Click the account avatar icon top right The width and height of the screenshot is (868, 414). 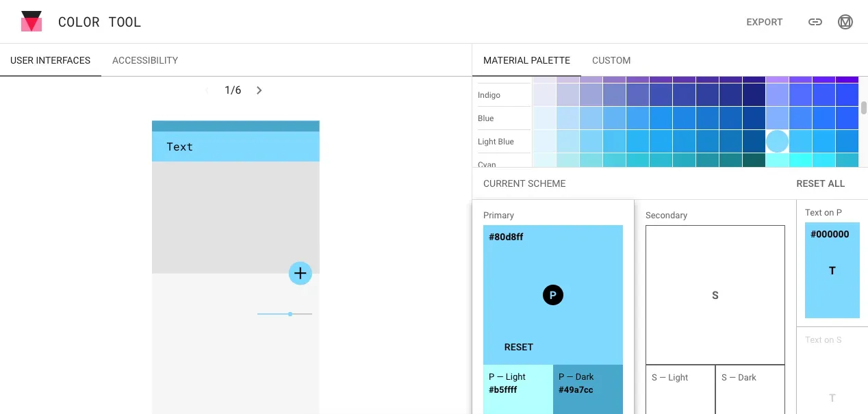pos(845,22)
